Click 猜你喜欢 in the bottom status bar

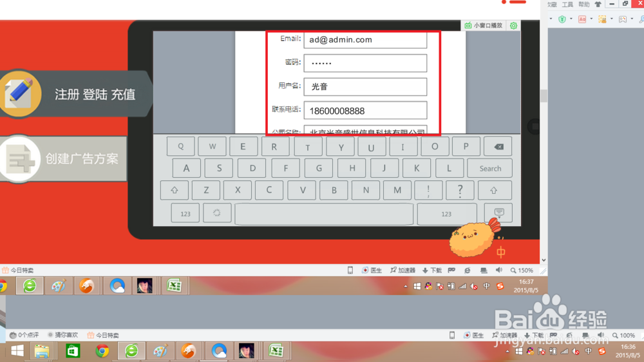point(62,336)
